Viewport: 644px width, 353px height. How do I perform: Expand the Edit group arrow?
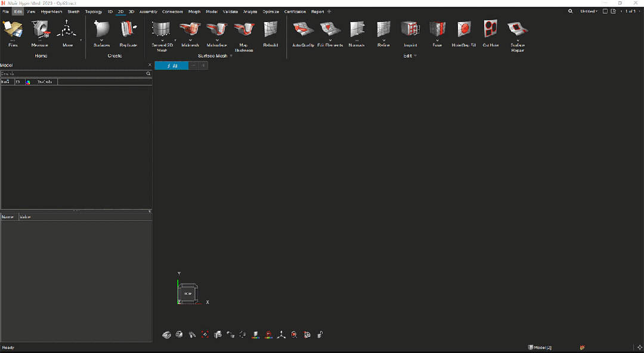415,56
